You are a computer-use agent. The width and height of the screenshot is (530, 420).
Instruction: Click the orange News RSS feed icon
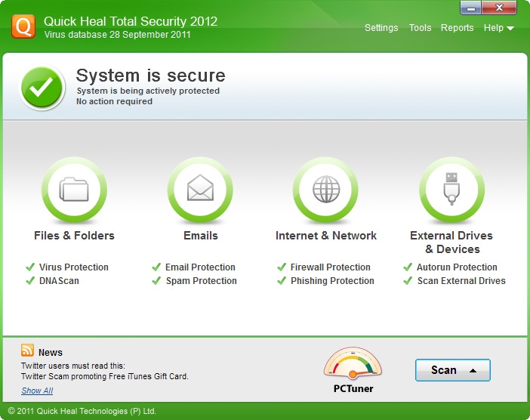[27, 351]
